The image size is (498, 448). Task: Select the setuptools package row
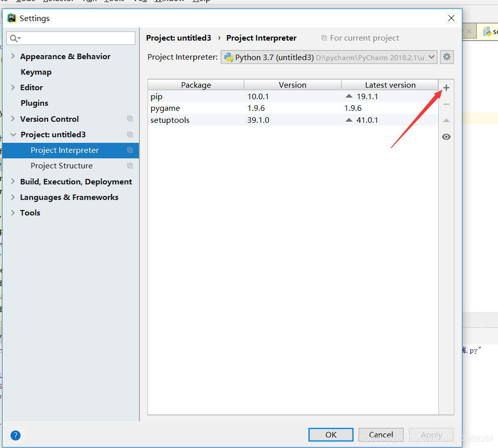293,120
